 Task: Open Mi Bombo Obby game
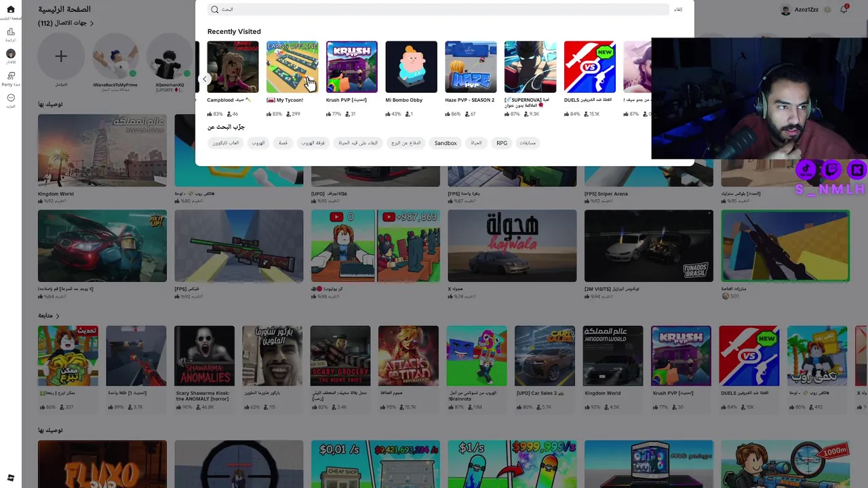coord(412,66)
